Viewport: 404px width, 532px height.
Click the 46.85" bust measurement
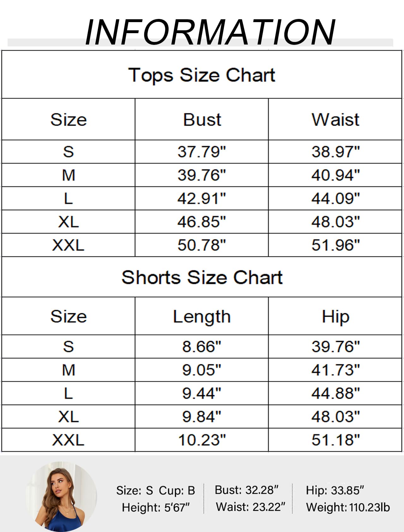202,222
